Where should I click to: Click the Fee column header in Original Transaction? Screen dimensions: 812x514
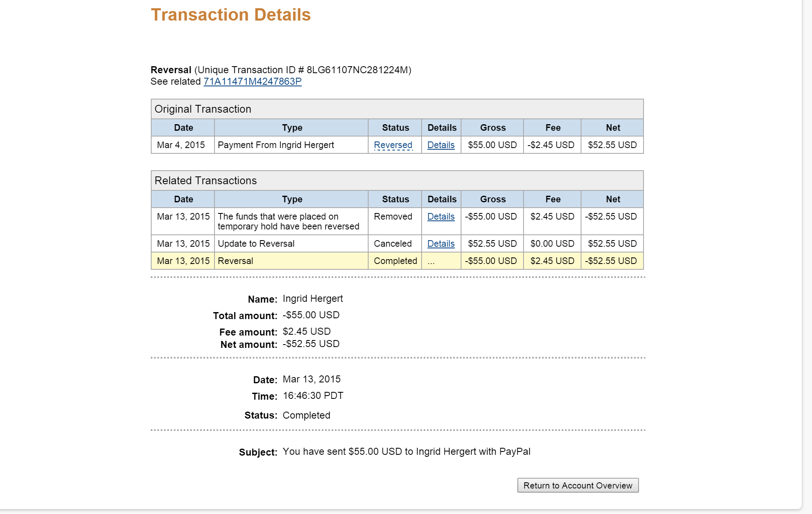tap(553, 128)
